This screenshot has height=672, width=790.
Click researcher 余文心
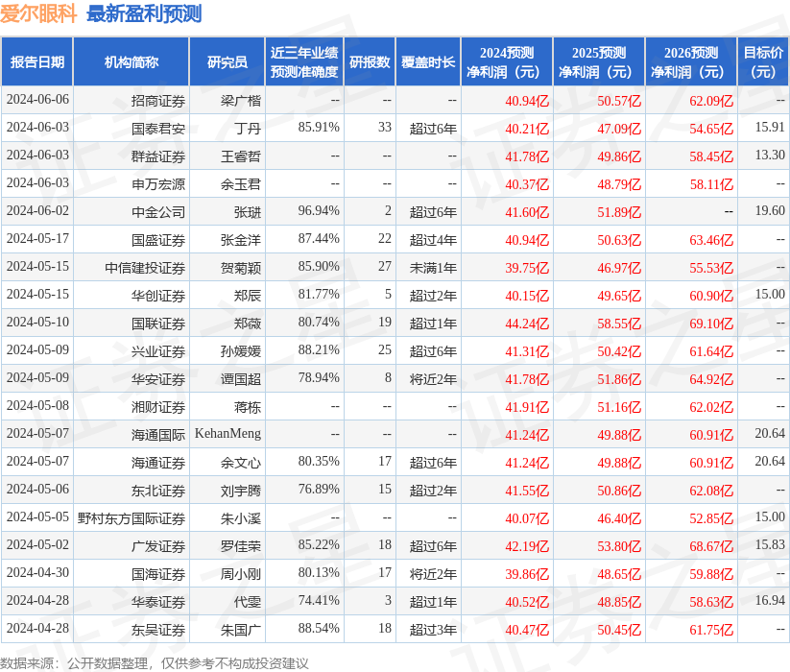click(241, 463)
